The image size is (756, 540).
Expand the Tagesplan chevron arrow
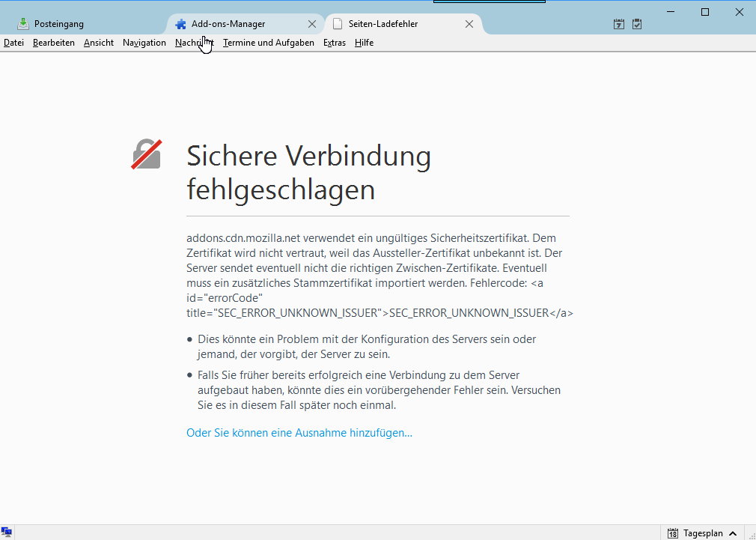click(733, 533)
